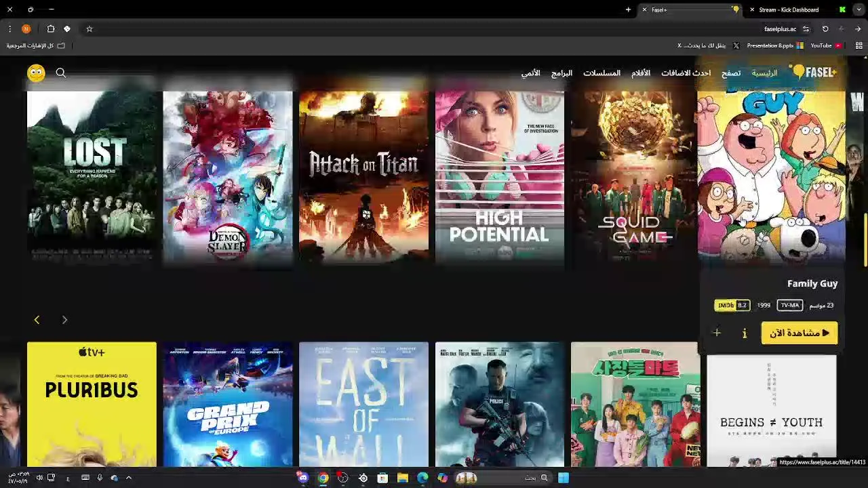Click the TV-MA rating label
This screenshot has height=488, width=868.
click(x=790, y=306)
